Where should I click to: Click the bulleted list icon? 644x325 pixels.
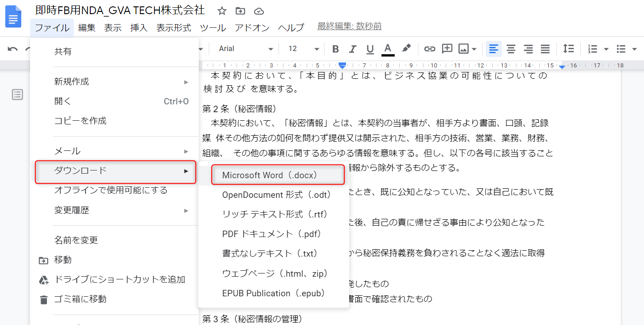click(x=621, y=49)
